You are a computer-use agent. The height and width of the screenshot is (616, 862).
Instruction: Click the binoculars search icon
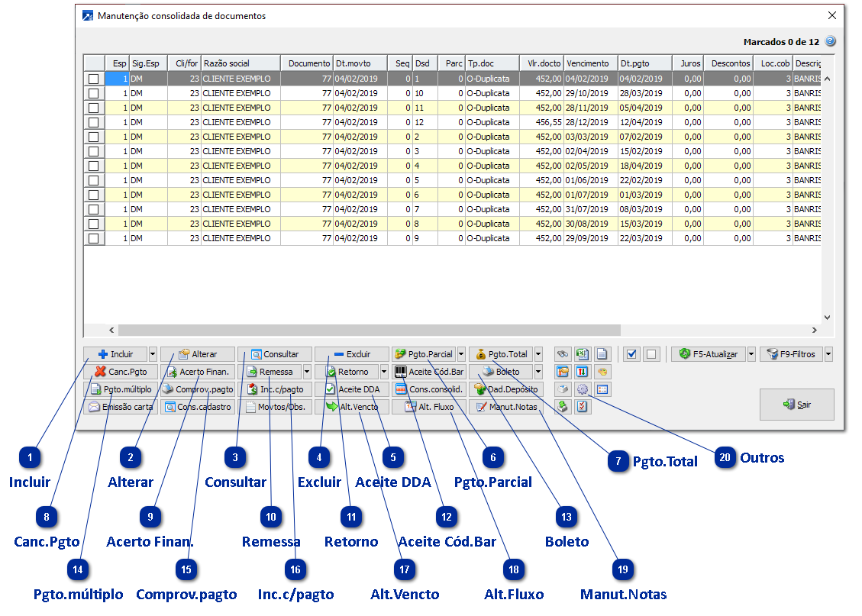pyautogui.click(x=563, y=354)
